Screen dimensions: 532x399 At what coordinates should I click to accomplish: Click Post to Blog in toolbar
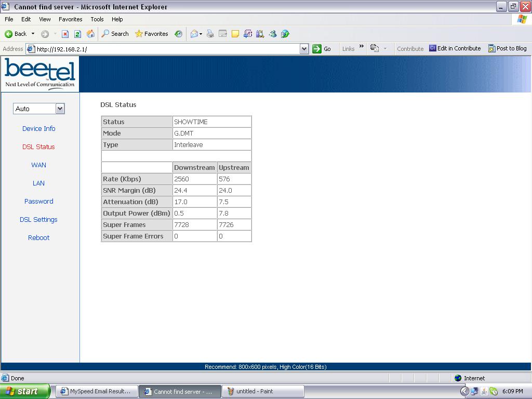tap(507, 48)
